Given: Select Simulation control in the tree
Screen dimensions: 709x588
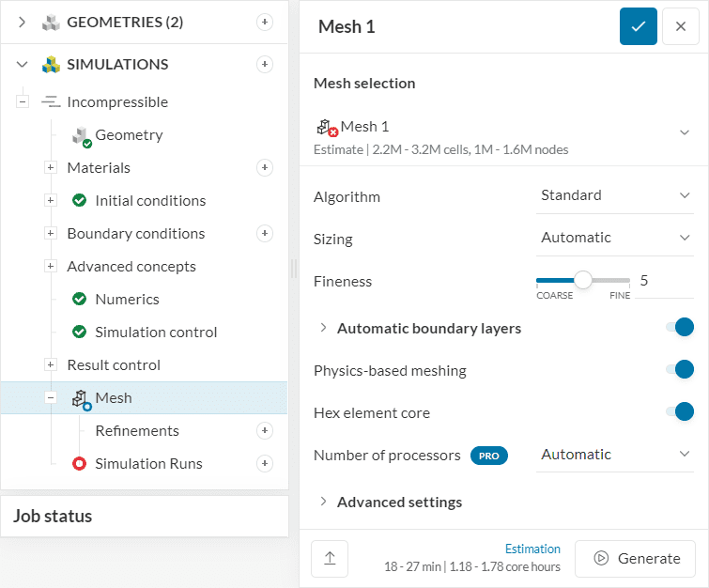Looking at the screenshot, I should 156,332.
